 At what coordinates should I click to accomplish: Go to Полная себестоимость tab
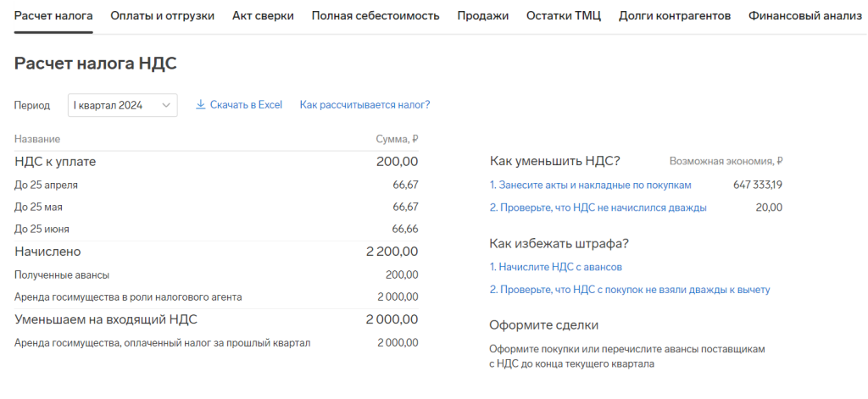376,16
